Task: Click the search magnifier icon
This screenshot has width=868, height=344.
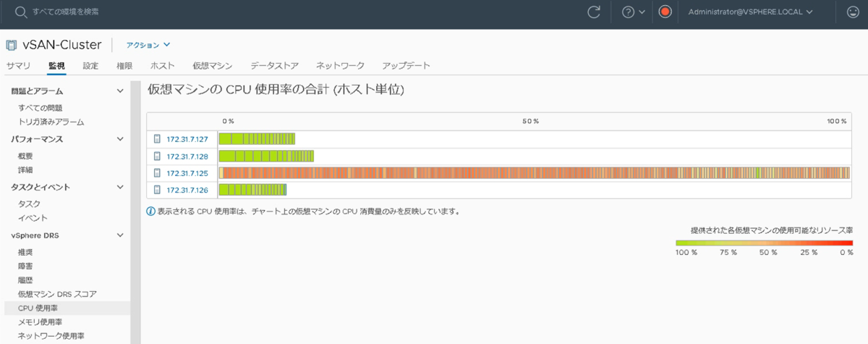Action: point(21,12)
